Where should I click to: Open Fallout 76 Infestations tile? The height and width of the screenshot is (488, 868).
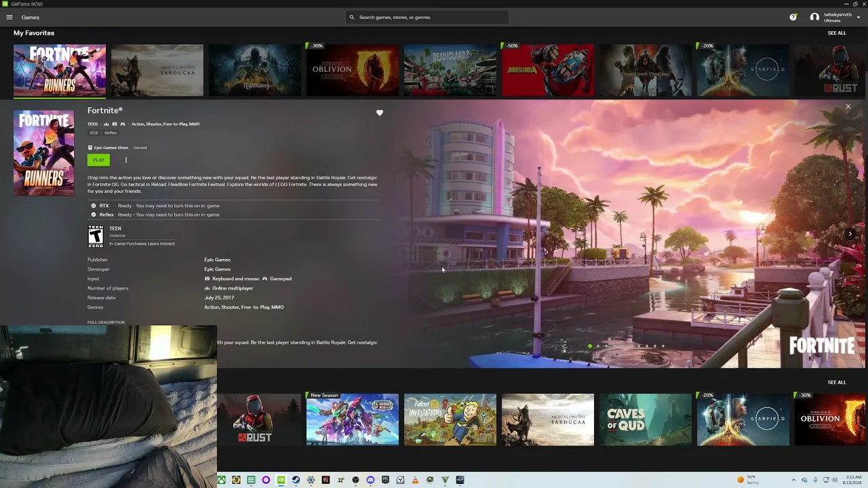point(450,420)
